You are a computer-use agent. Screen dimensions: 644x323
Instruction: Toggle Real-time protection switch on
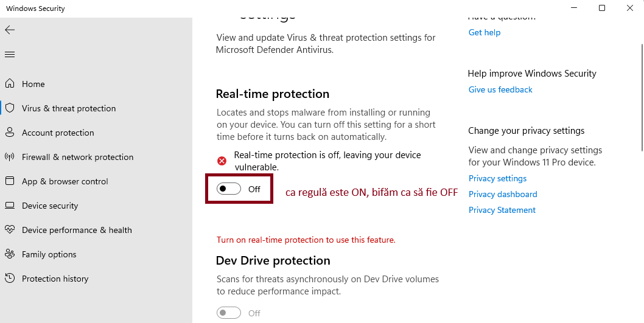click(229, 189)
